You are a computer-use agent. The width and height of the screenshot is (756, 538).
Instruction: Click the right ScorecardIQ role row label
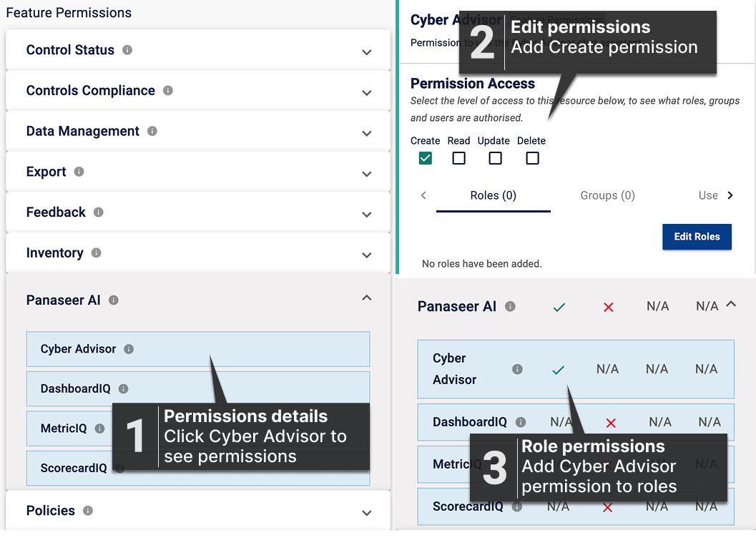(468, 507)
